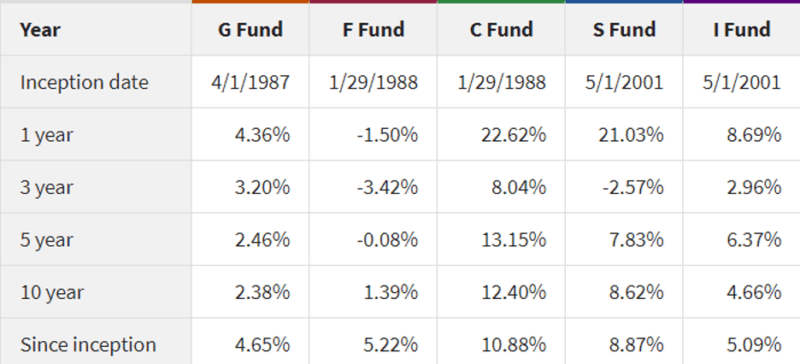Click the C Fund column header
Screen dimensions: 800x364
pos(501,30)
